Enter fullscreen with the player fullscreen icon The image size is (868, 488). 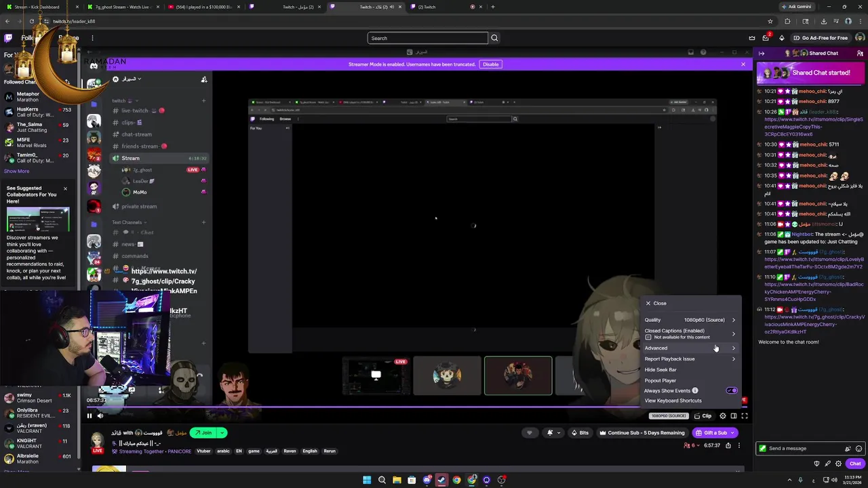745,416
